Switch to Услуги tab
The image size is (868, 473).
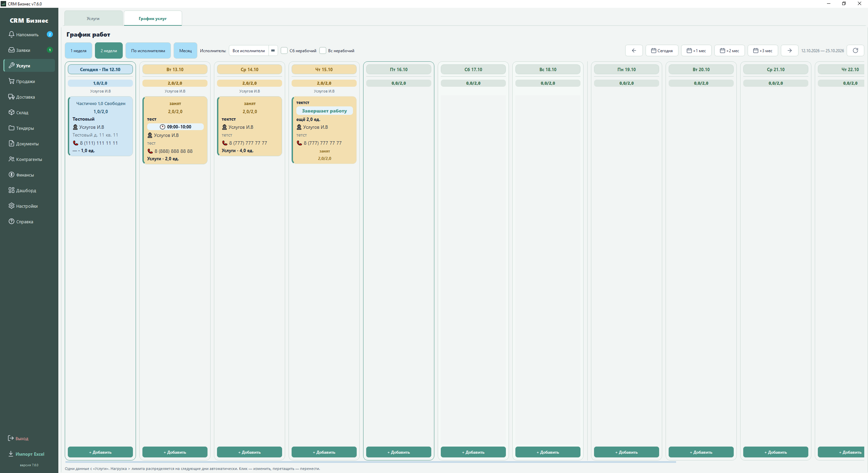93,18
